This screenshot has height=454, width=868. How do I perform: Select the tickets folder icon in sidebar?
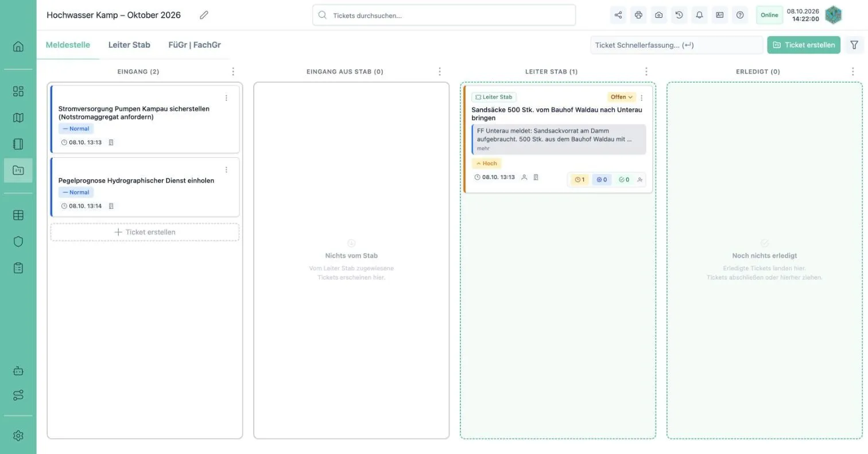[x=18, y=170]
